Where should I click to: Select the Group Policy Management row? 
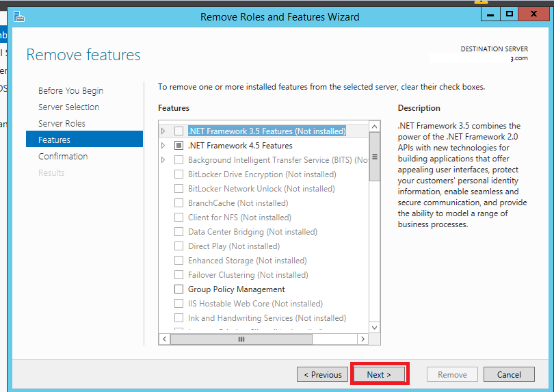pos(237,289)
